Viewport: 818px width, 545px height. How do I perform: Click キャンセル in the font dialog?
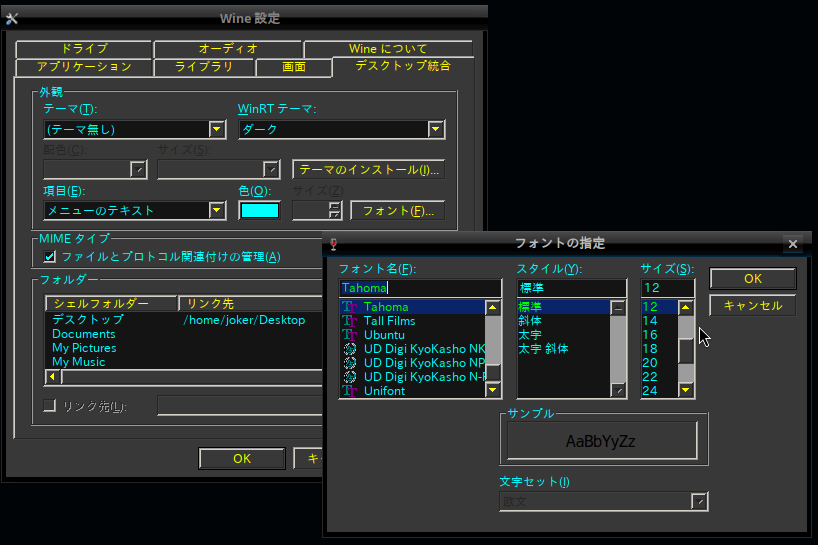coord(753,306)
